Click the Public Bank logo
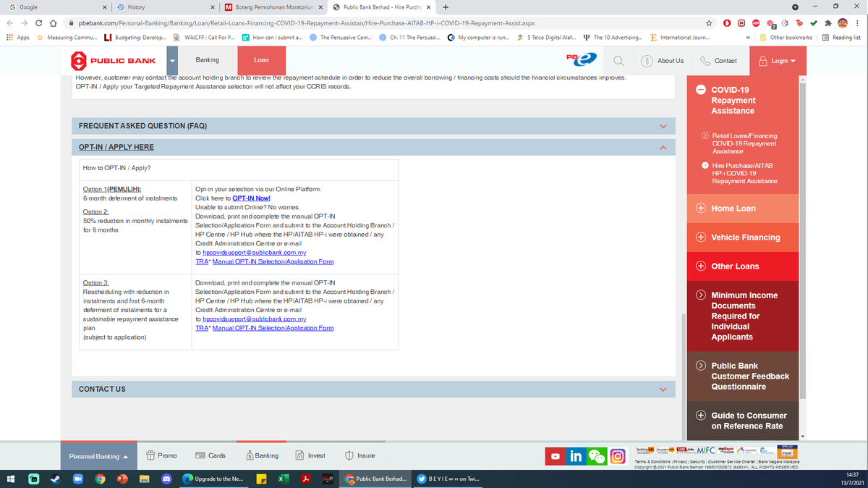The height and width of the screenshot is (488, 868). coord(114,61)
